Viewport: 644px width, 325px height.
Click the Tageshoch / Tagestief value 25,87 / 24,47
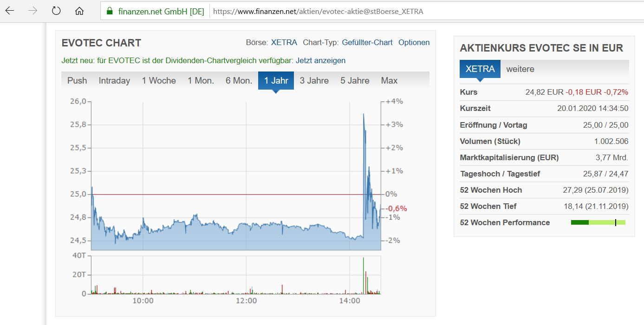[x=605, y=174]
